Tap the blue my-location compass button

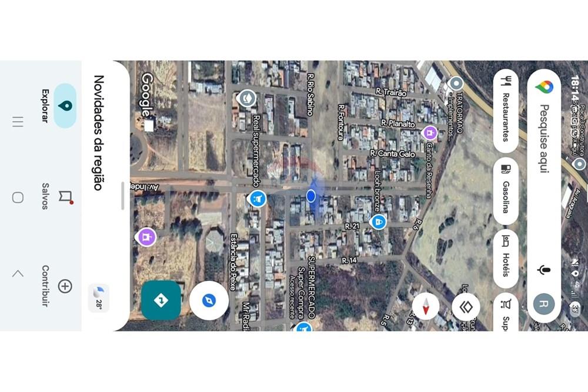coord(209,300)
